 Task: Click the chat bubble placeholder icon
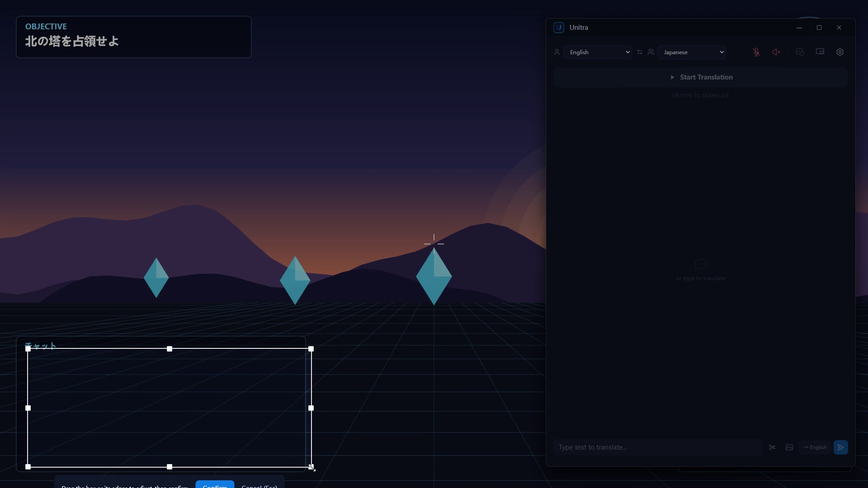[700, 264]
